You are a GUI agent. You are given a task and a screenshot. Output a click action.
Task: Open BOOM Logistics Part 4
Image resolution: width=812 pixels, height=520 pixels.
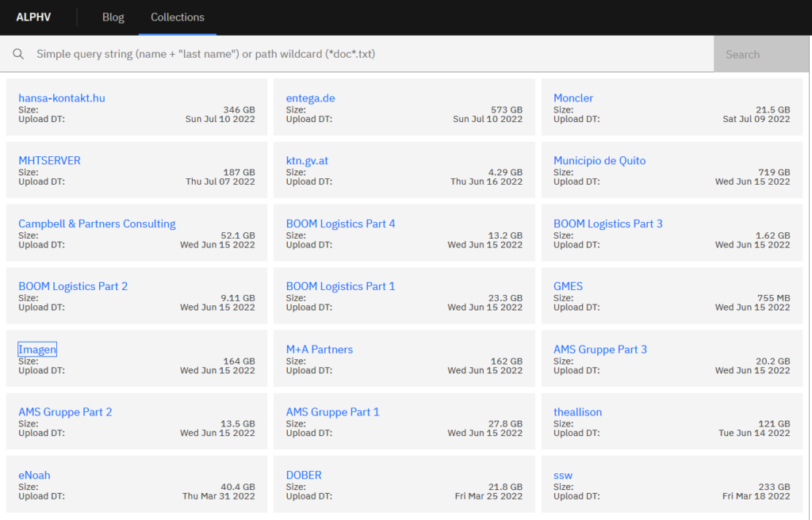pos(340,224)
